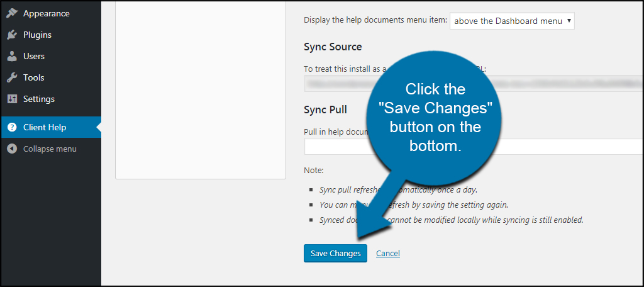This screenshot has height=287, width=644.
Task: Click the Collapse menu text
Action: click(x=50, y=149)
